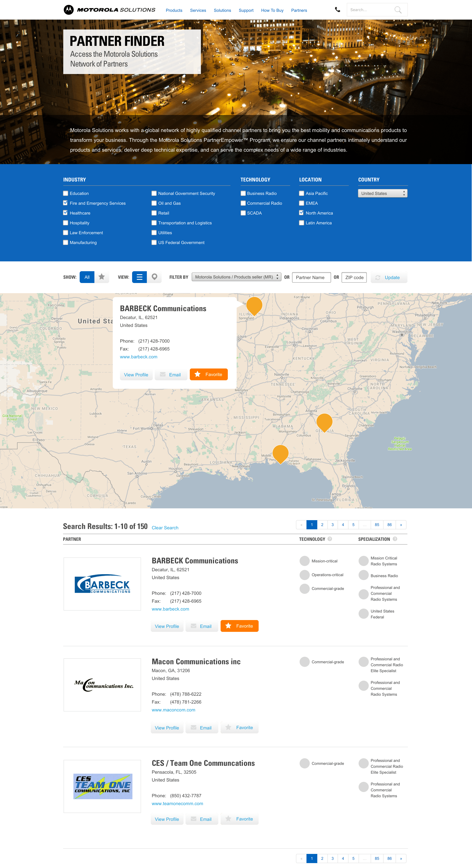Favorite Macon Communications inc
472x868 pixels.
pyautogui.click(x=239, y=727)
